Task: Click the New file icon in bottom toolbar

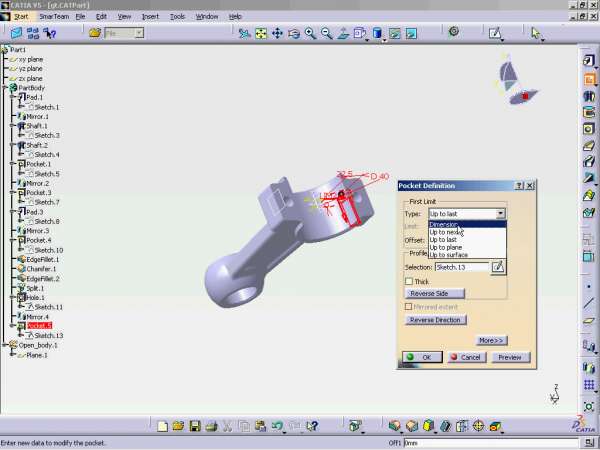Action: [x=163, y=426]
